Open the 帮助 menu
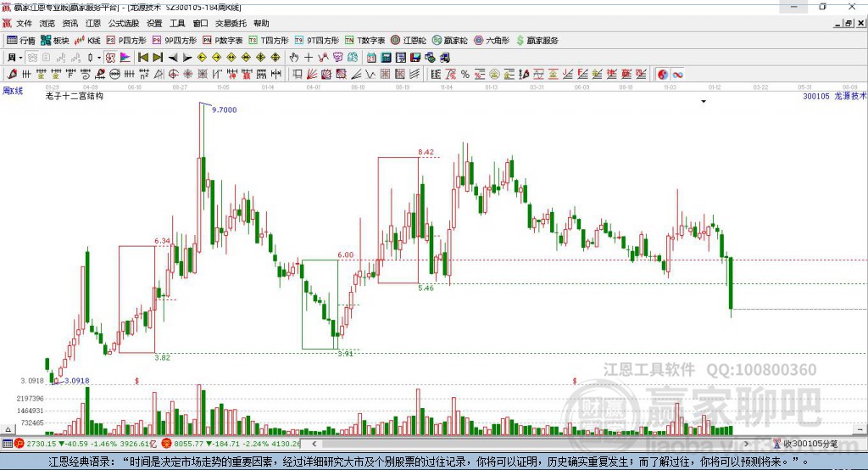 [261, 23]
